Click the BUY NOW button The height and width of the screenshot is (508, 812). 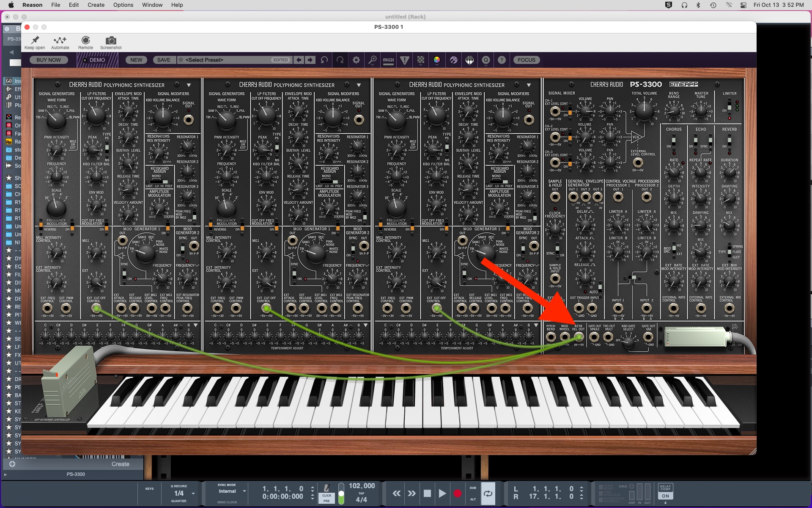(49, 59)
